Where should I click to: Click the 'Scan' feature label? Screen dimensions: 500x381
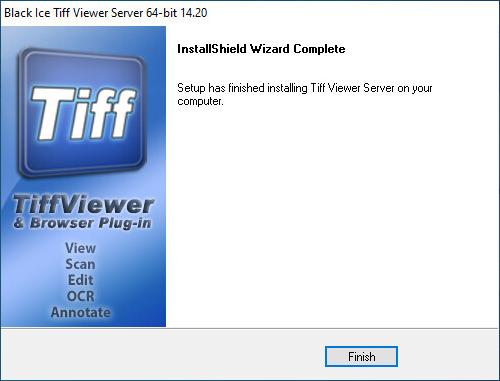click(x=80, y=264)
